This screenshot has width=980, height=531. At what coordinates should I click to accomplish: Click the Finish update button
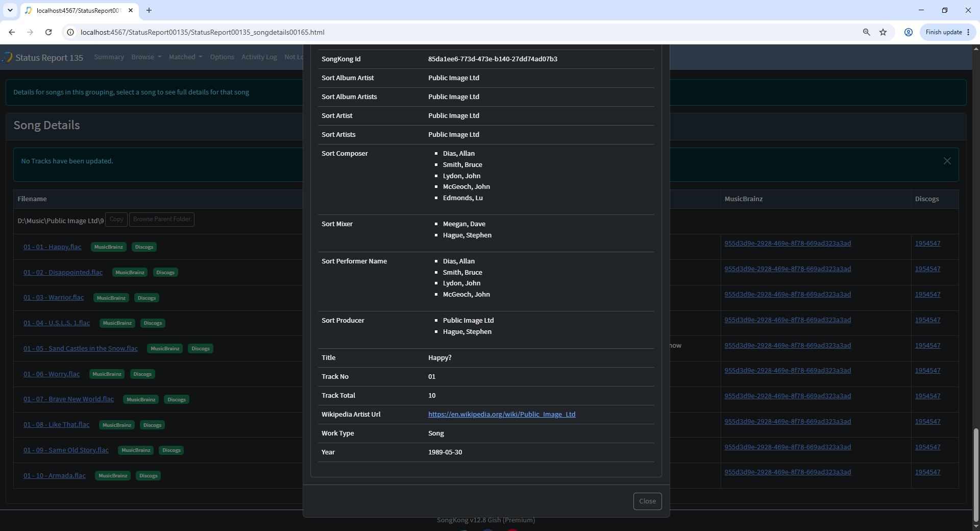(x=944, y=32)
